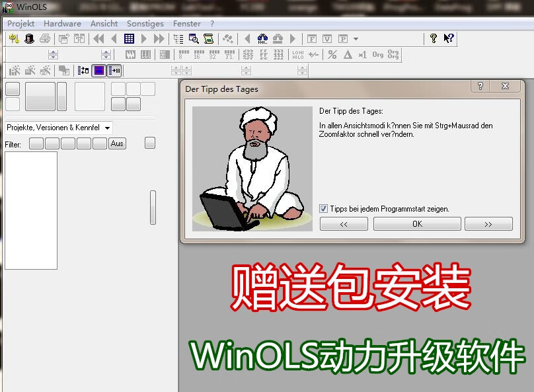Viewport: 534px width, 392px height.
Task: Click the percent display icon
Action: (x=332, y=55)
